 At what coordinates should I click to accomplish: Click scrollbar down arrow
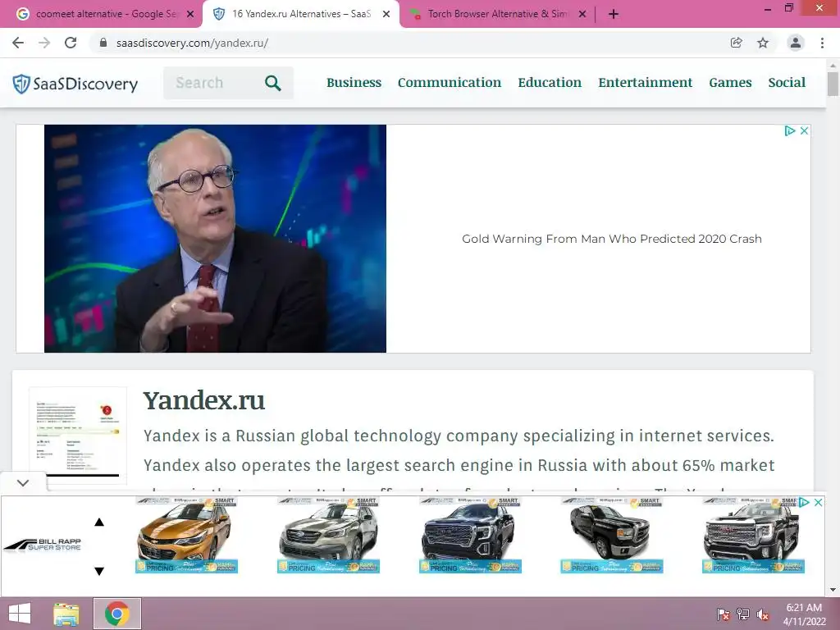[x=833, y=590]
